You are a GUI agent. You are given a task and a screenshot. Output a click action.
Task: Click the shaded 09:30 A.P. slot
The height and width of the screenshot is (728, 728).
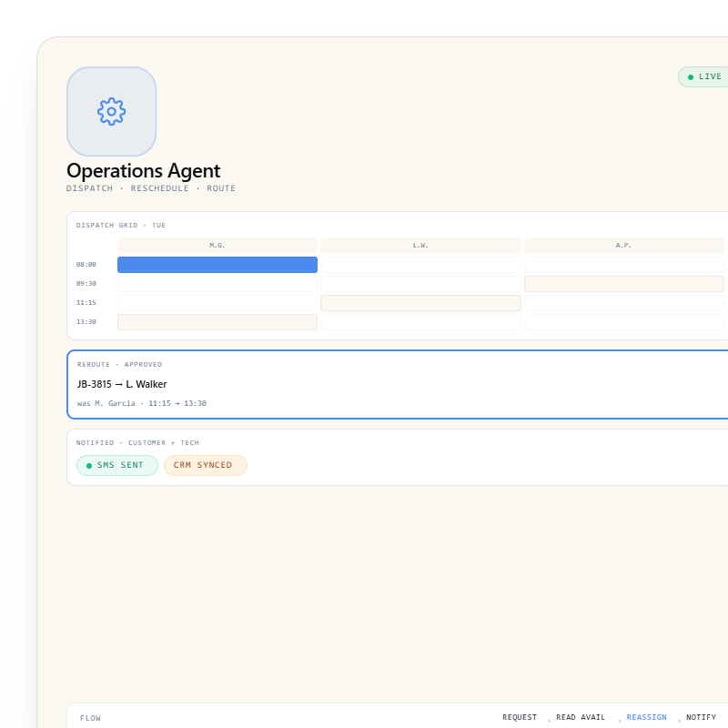click(624, 284)
